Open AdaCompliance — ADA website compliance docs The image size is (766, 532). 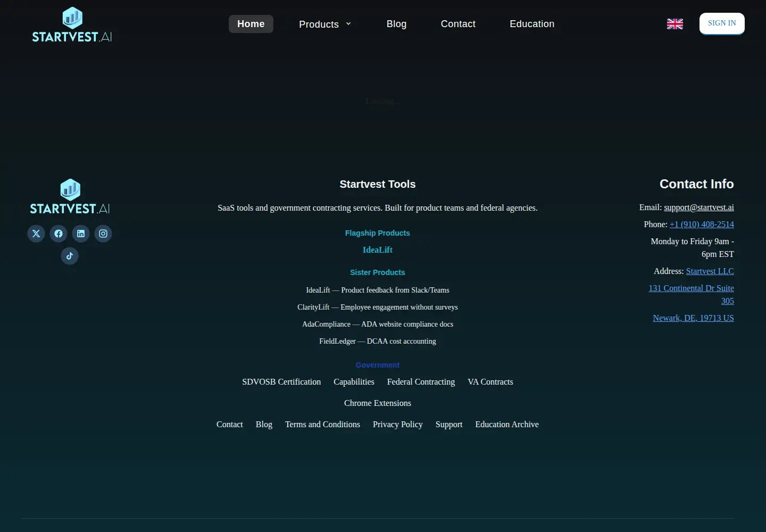tap(378, 324)
